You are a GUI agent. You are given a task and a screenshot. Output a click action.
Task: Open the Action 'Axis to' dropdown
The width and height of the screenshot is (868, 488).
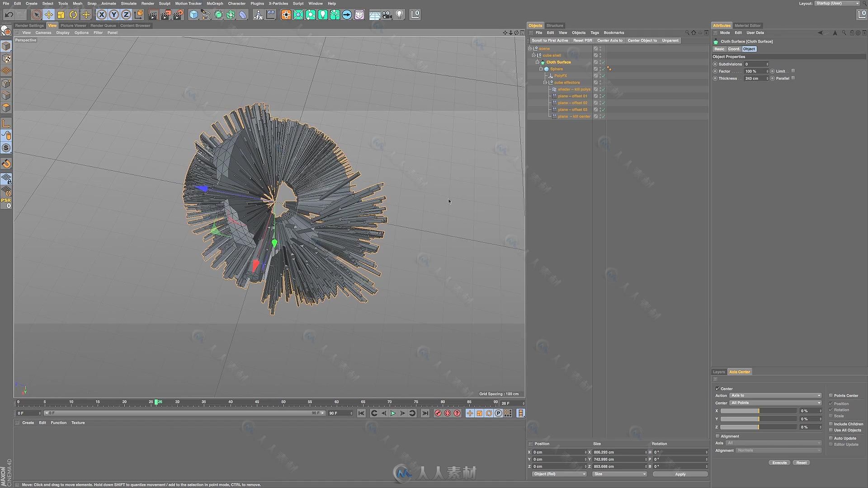[x=775, y=395]
